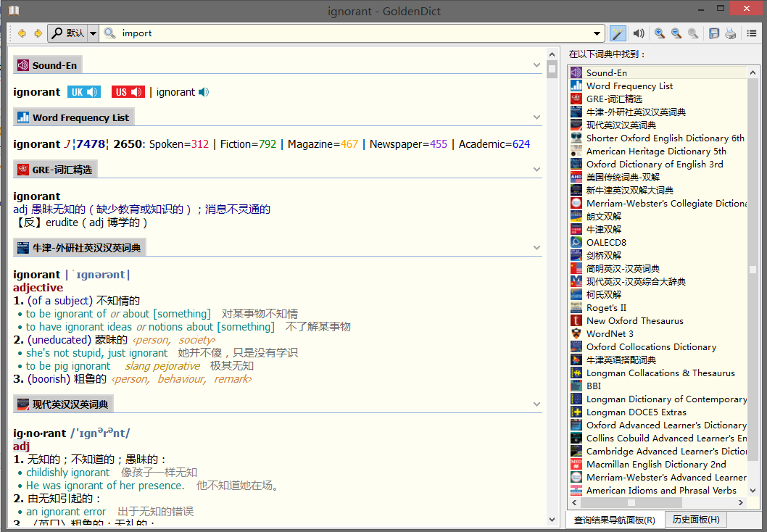Select OALECD8 in the dictionary list
This screenshot has width=767, height=532.
[x=658, y=243]
